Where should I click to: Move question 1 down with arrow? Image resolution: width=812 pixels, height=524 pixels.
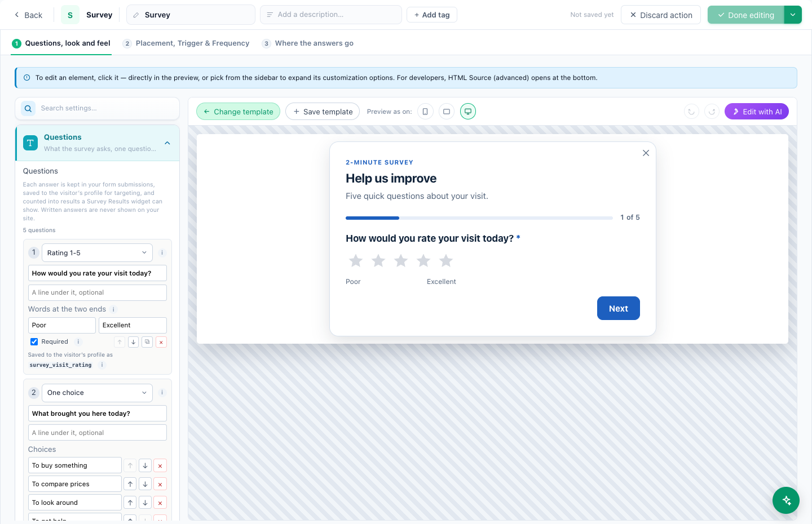(x=134, y=342)
